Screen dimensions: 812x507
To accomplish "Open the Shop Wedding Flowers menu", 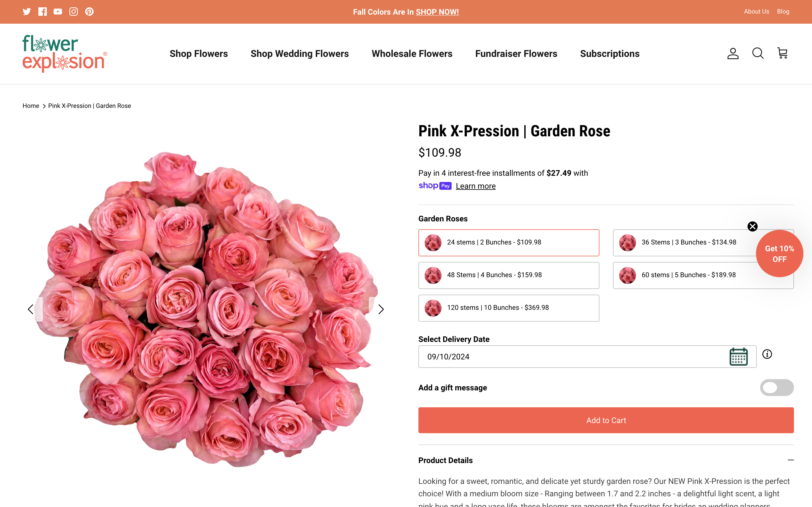I will click(300, 53).
